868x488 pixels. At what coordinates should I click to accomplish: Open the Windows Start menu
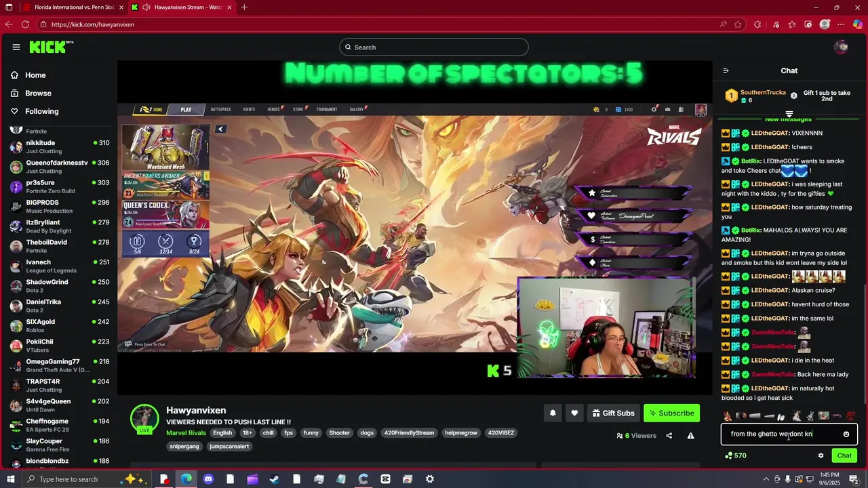[9, 479]
